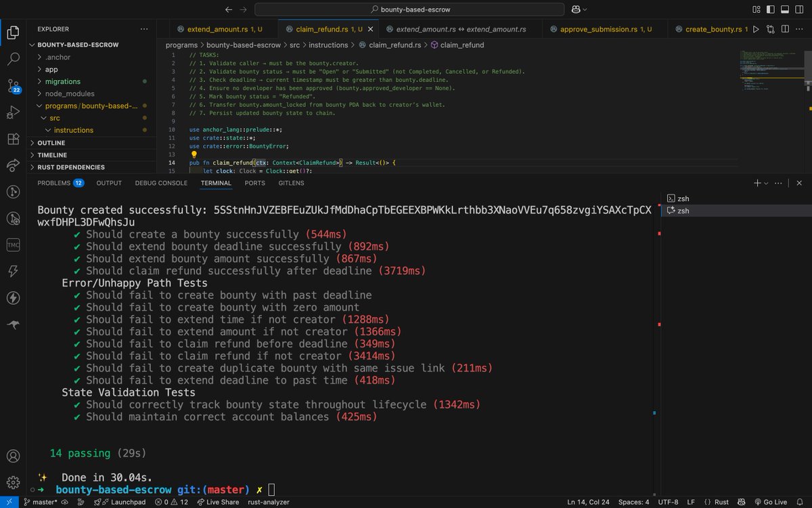Select the Run and Debug icon

pyautogui.click(x=14, y=113)
